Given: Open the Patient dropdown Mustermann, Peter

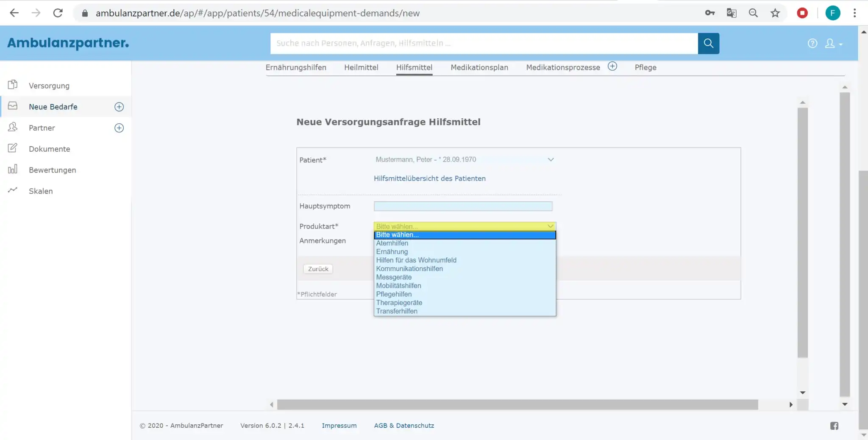Looking at the screenshot, I should pos(465,159).
